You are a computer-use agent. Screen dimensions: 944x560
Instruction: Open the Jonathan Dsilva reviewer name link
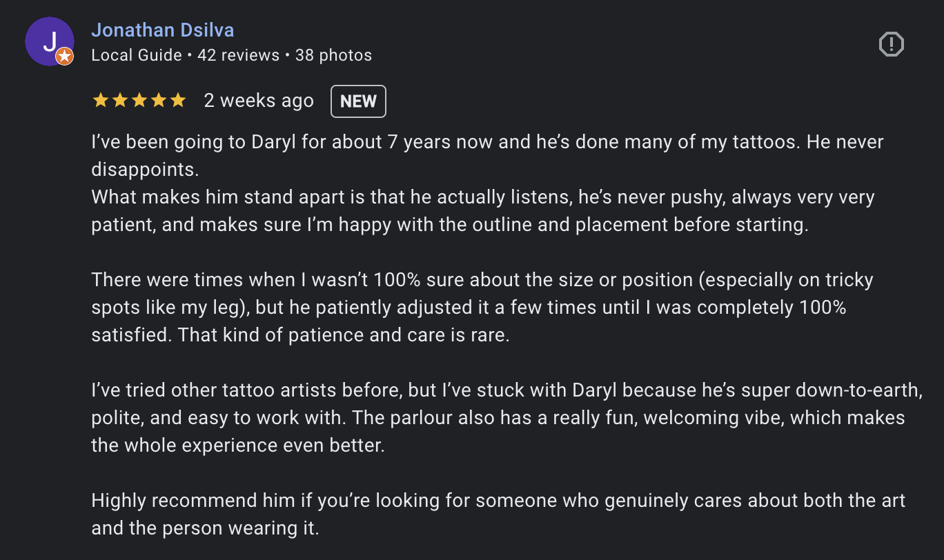point(163,30)
